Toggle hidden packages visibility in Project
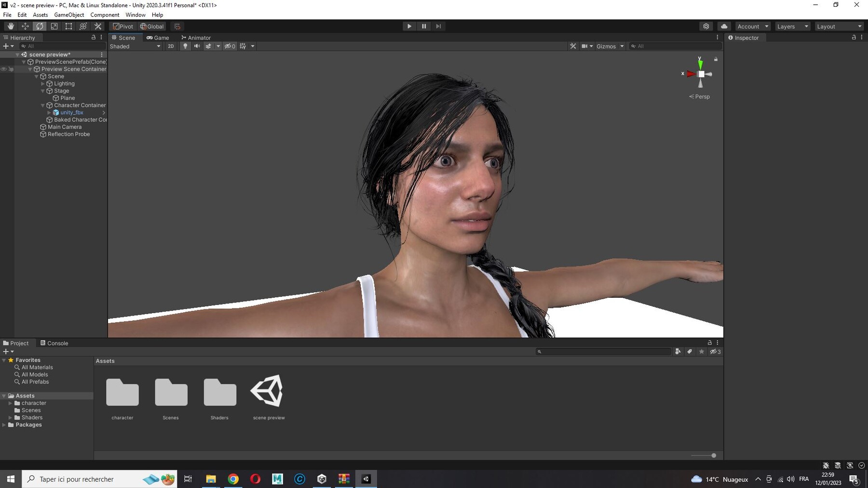868x488 pixels. 716,352
